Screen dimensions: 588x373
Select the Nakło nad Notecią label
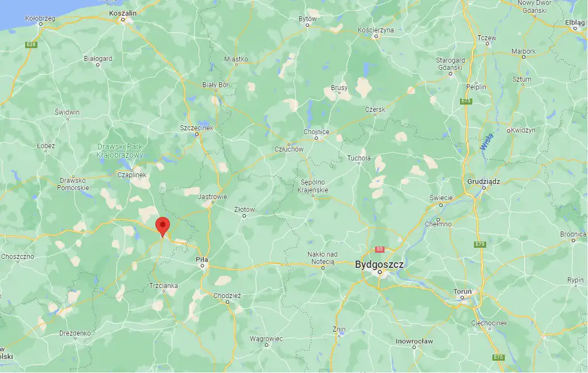[x=323, y=258]
